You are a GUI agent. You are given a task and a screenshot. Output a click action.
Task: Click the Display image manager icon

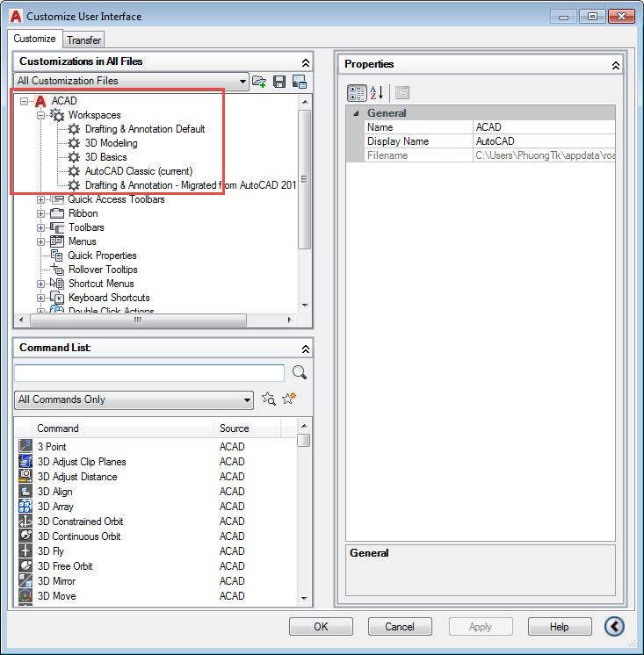pyautogui.click(x=300, y=82)
